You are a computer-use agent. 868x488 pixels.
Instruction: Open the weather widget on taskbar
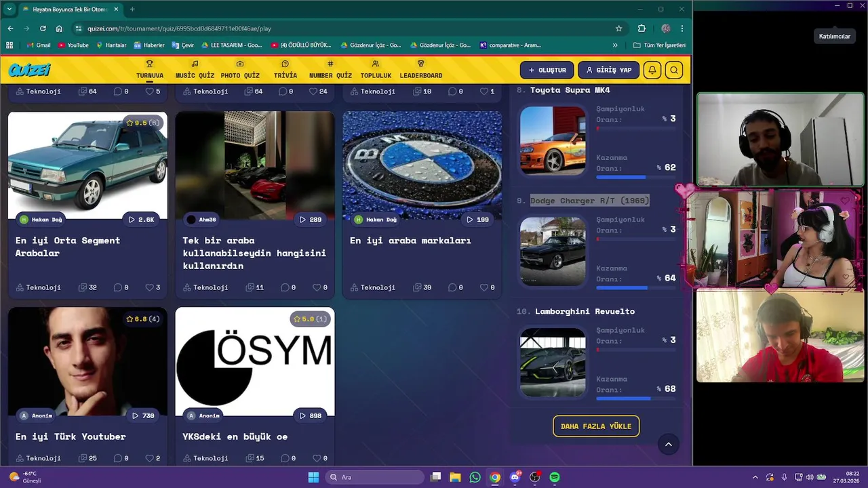click(24, 477)
